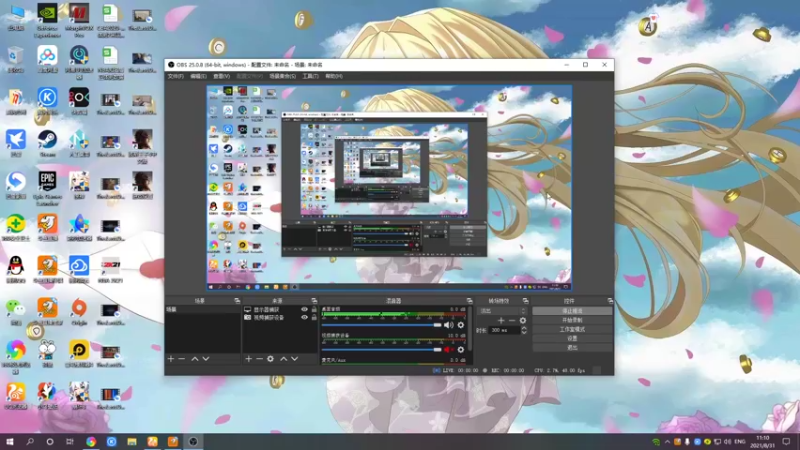This screenshot has height=450, width=800.
Task: Click the Start Recording button
Action: [572, 320]
